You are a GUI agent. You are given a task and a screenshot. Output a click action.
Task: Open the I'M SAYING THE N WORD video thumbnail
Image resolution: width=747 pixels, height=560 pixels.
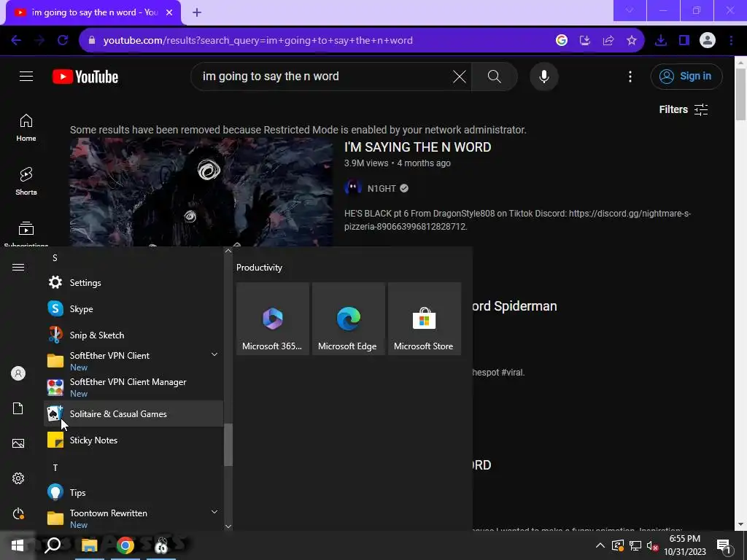[201, 192]
